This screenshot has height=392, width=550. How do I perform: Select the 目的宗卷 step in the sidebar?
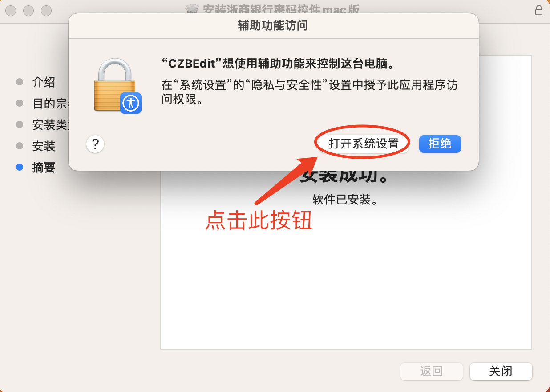50,103
